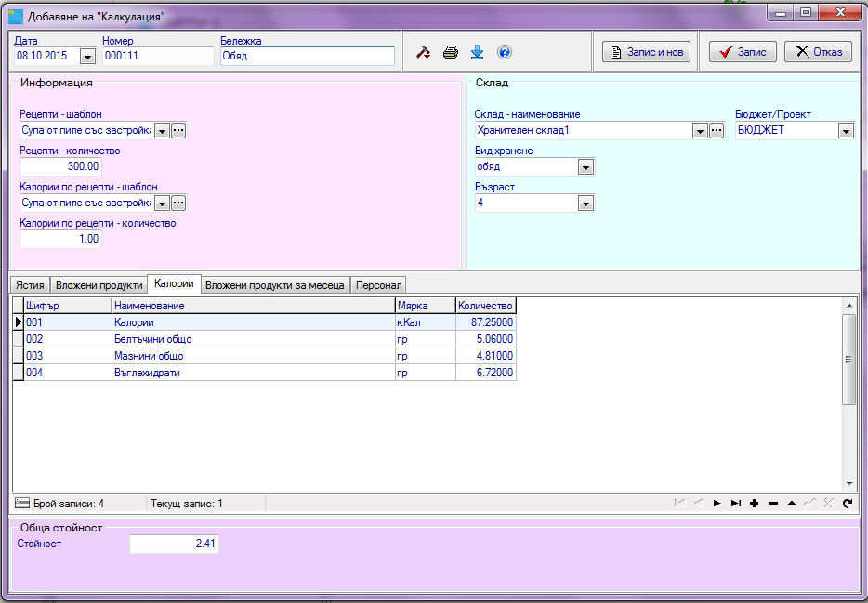Switch to the 'Ястия' tab

(30, 285)
